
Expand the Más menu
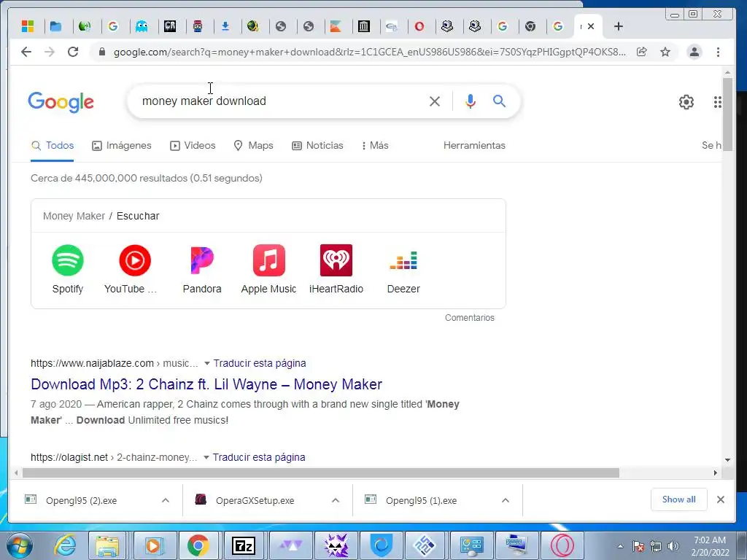[375, 146]
